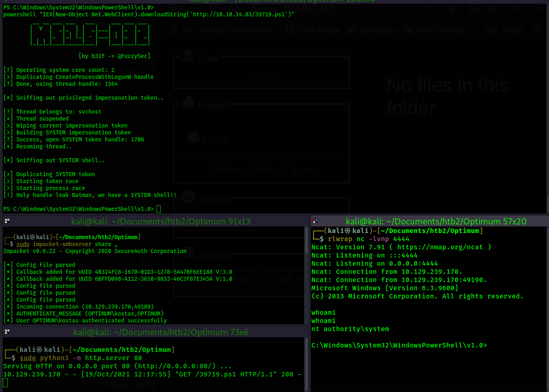Click the 'Resuming thread..' line
549x392 pixels.
[x=38, y=146]
